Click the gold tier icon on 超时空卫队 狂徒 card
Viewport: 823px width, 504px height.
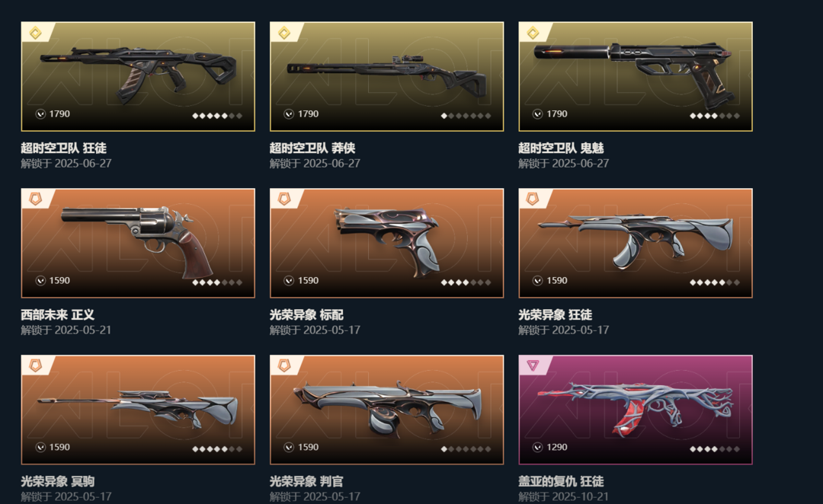click(35, 33)
